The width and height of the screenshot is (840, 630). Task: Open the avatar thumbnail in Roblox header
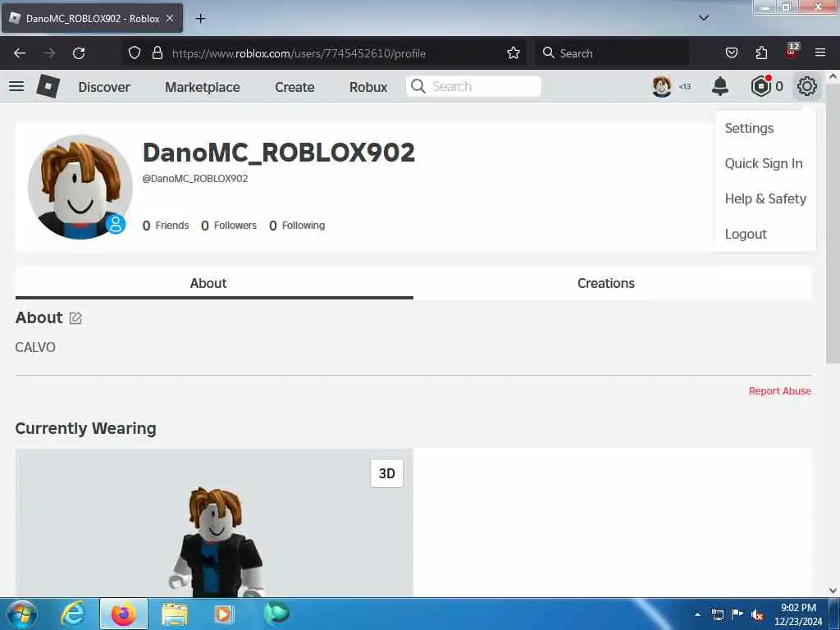coord(662,86)
